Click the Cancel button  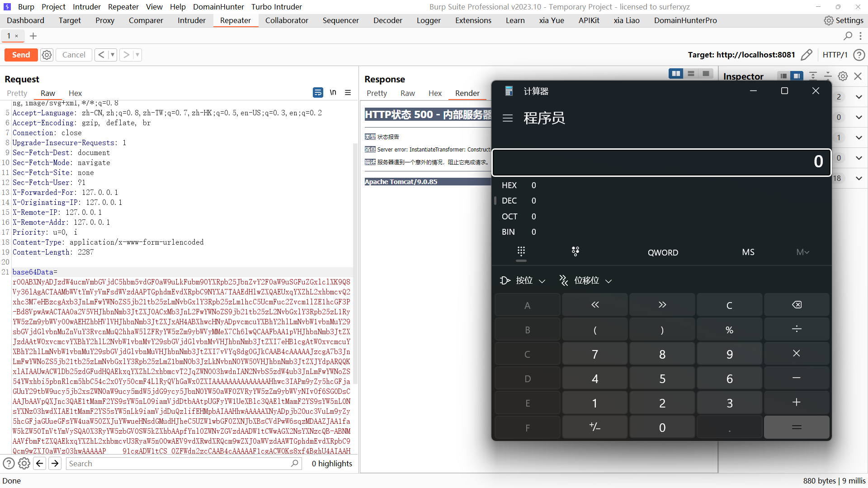74,55
